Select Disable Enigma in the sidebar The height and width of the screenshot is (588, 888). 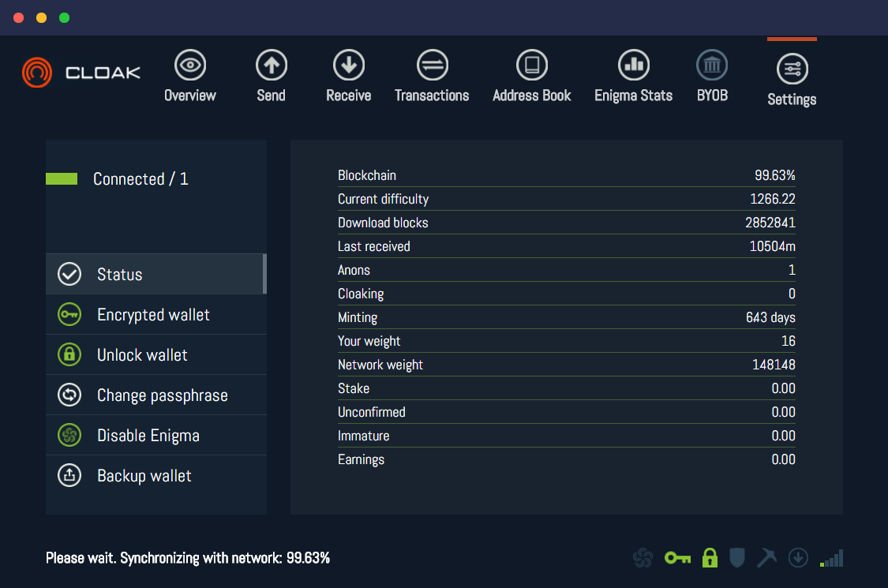click(x=156, y=435)
